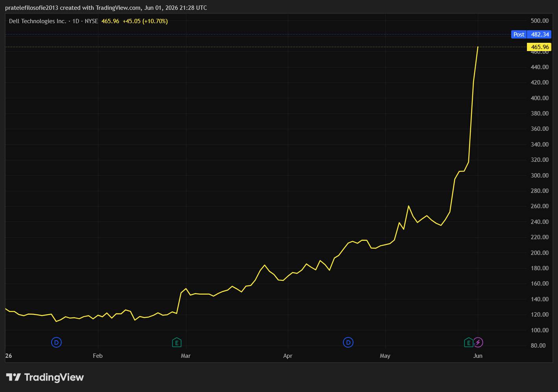The height and width of the screenshot is (392, 558).
Task: Click the May label on the time axis
Action: (x=385, y=356)
